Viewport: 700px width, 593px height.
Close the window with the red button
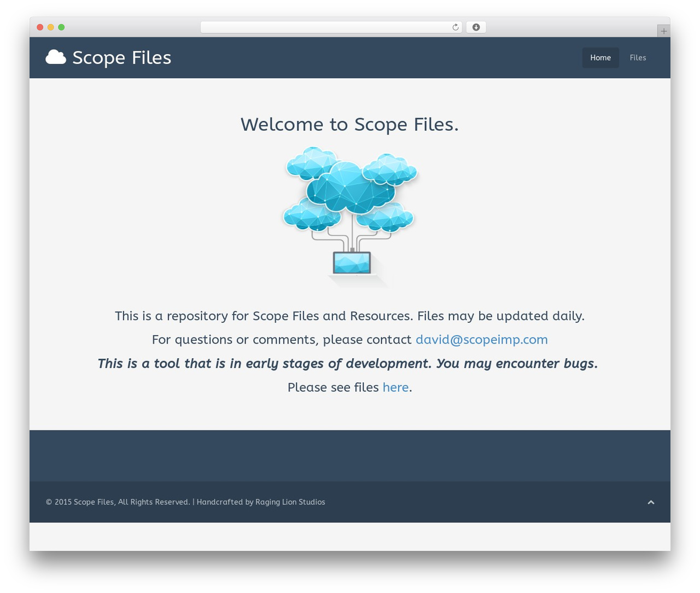[40, 27]
